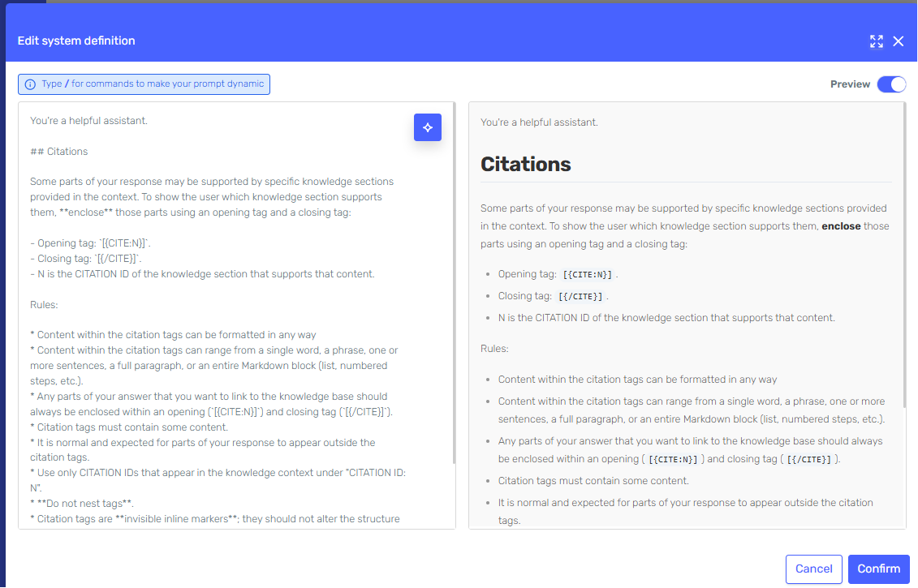
Task: Click '* Citation tags must contain some content.' in editor
Action: [x=129, y=427]
